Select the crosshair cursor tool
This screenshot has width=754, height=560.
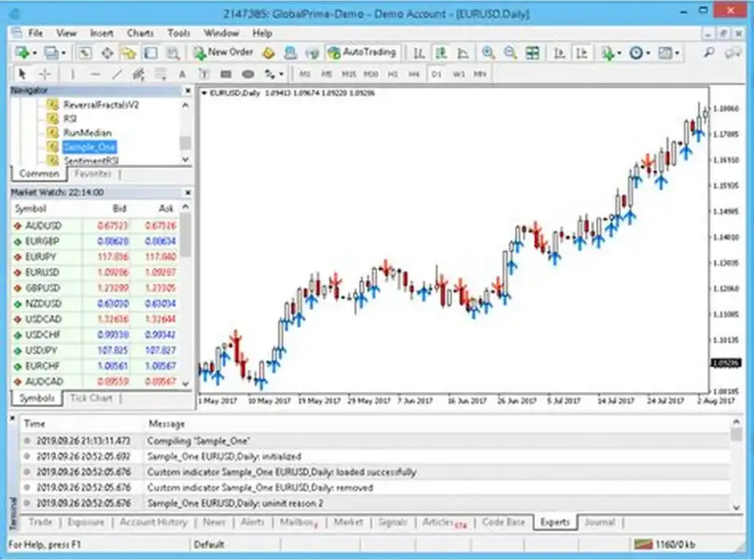click(44, 74)
